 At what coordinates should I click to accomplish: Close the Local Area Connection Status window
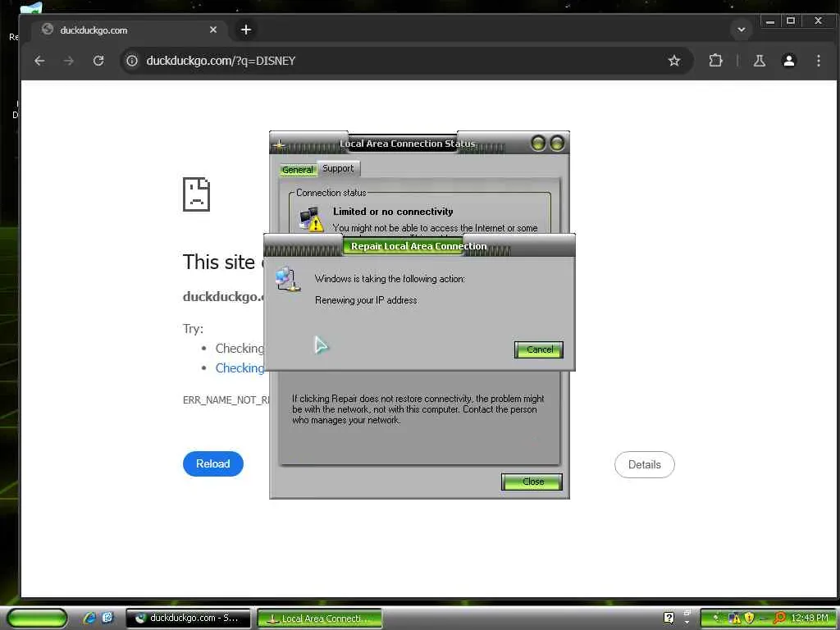[532, 482]
